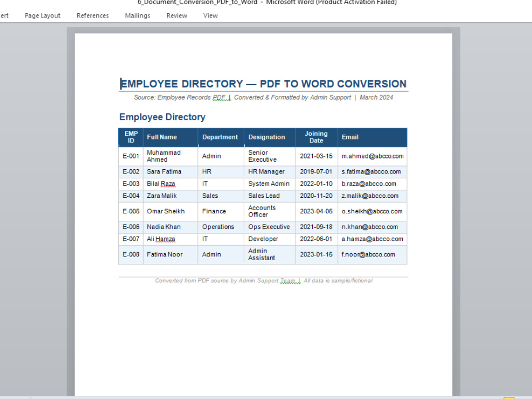Viewport: 532px width, 399px height.
Task: Click the 'Employee Directory' section heading
Action: [x=162, y=117]
